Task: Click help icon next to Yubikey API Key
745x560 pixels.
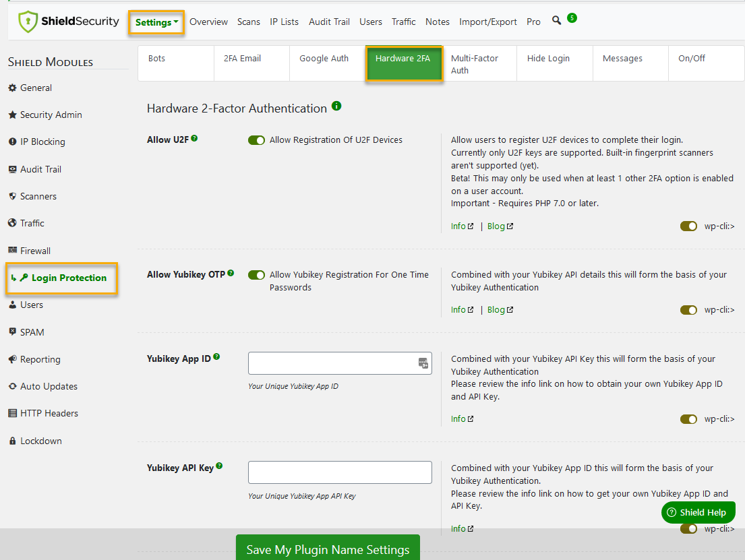Action: [219, 466]
